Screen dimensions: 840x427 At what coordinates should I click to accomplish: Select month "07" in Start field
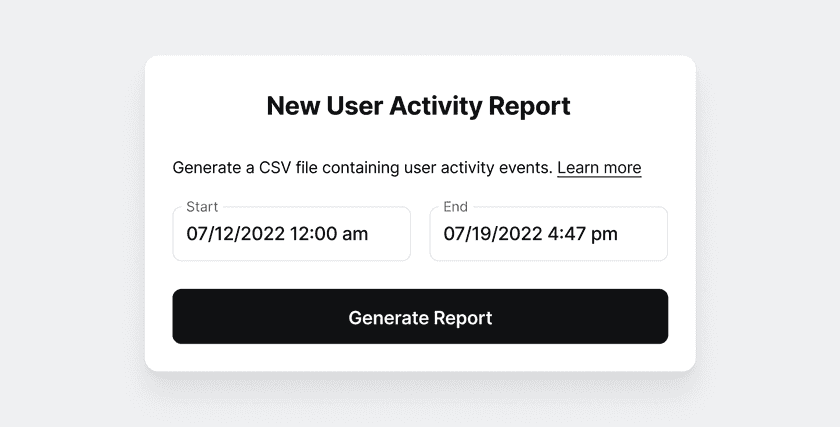(x=198, y=234)
